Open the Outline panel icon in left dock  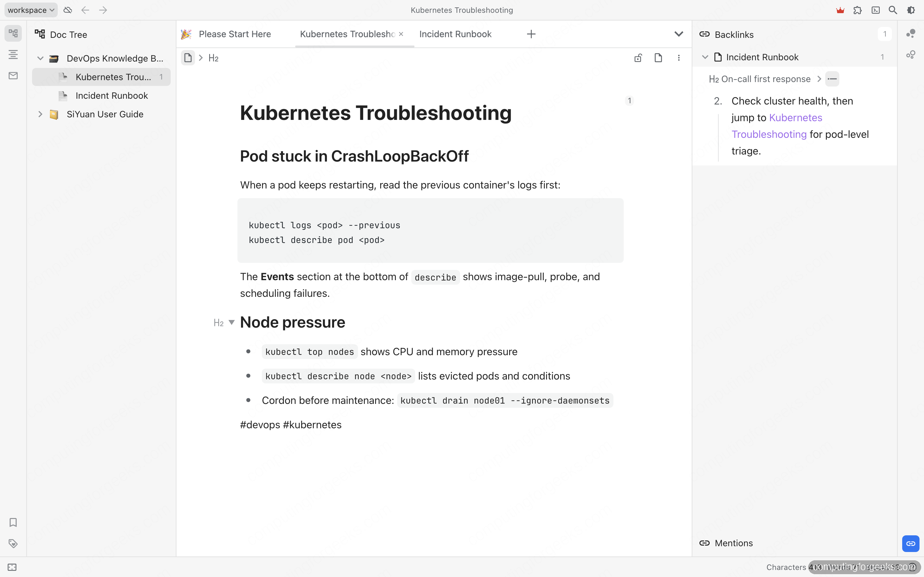click(13, 54)
